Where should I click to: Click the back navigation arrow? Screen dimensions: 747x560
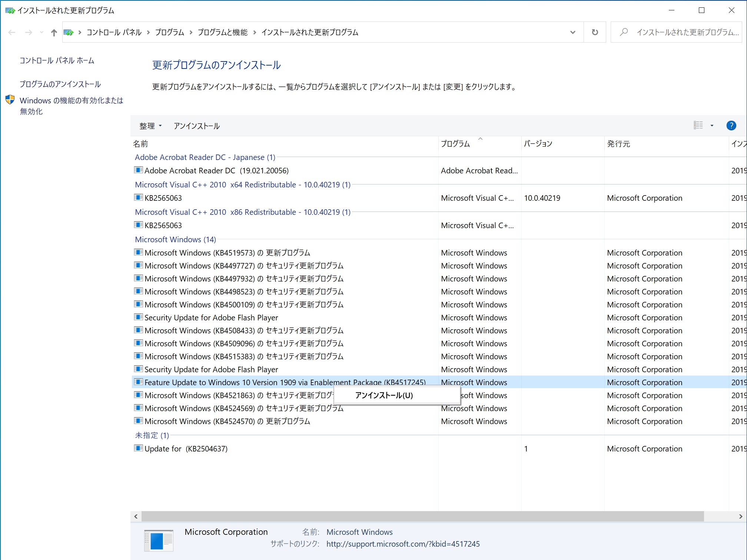[x=11, y=33]
